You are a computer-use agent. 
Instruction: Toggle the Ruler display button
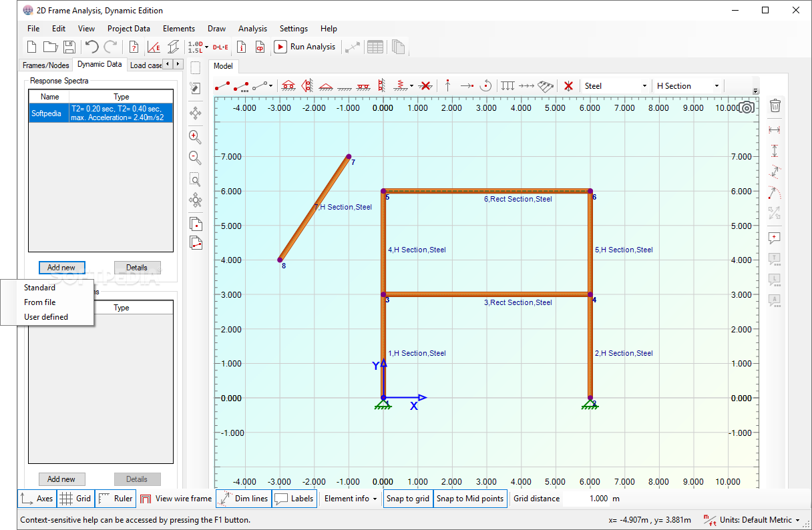point(115,499)
